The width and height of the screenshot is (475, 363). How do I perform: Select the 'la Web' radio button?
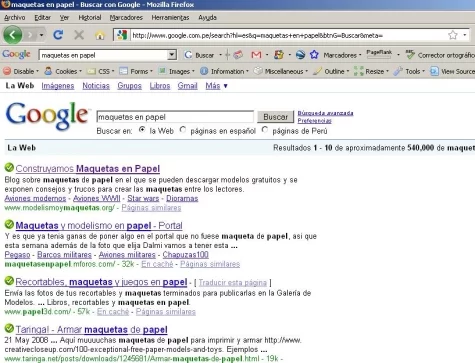point(142,130)
